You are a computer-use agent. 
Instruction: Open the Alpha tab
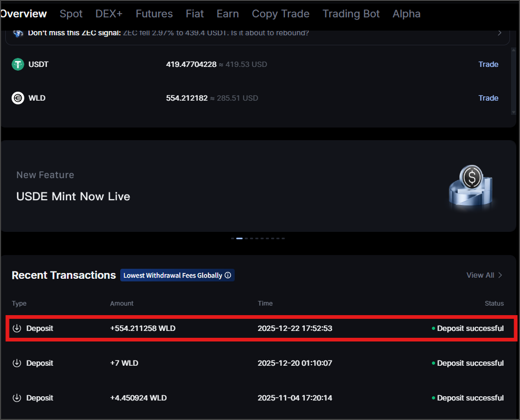pos(407,14)
